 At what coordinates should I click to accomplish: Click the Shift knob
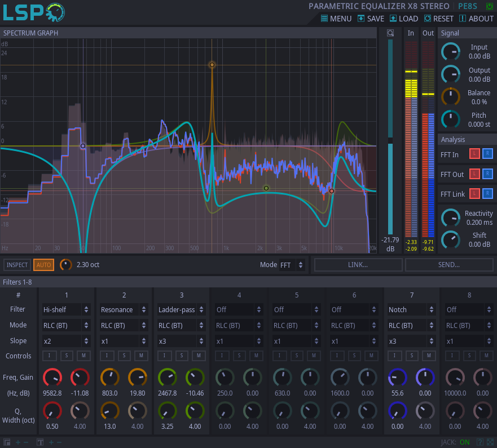coord(451,240)
